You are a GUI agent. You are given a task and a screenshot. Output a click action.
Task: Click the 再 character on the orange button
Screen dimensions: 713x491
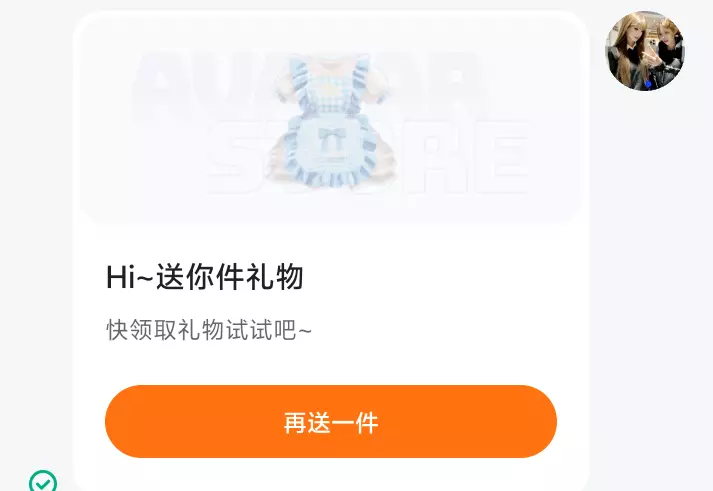pos(295,423)
